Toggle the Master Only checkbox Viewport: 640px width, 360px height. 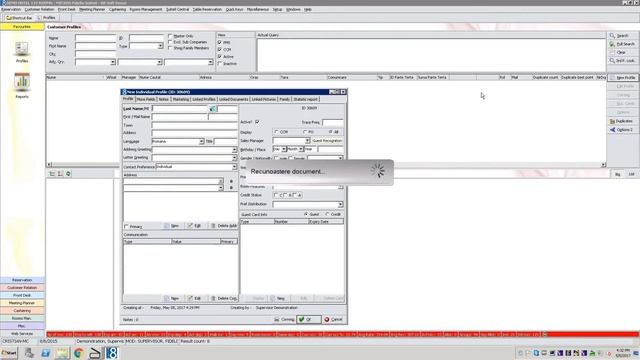(x=170, y=36)
